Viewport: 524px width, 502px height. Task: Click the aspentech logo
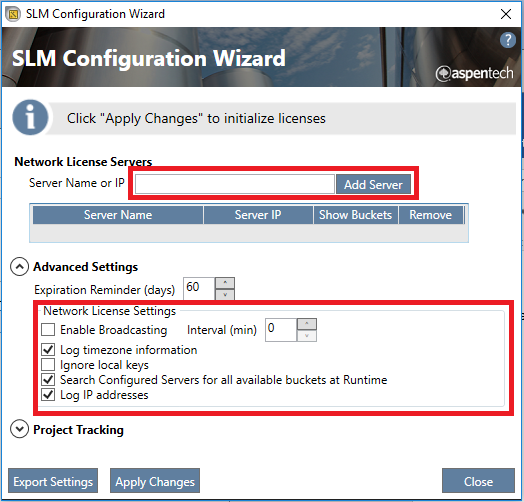[475, 74]
